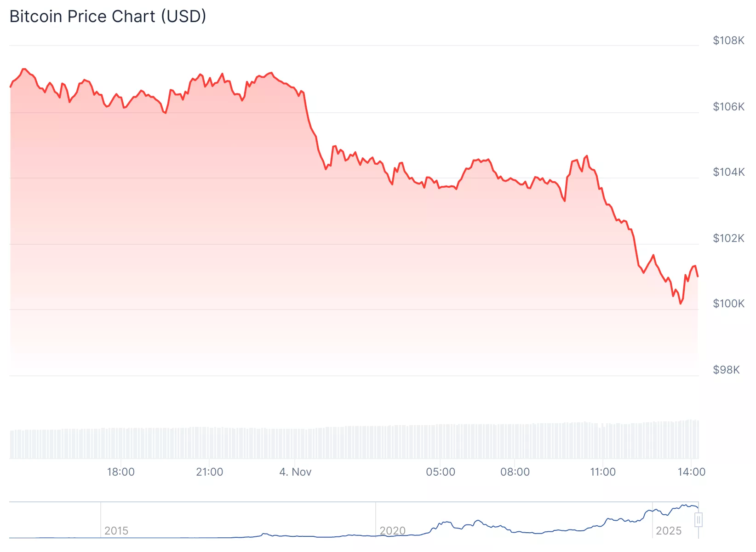Click the $102K price axis label

coord(728,238)
